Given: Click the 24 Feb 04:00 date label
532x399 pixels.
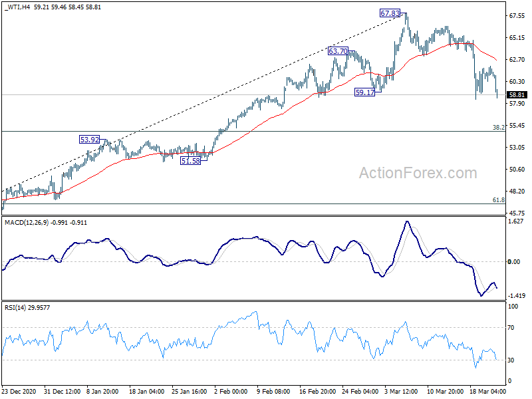Looking at the screenshot, I should [x=360, y=391].
